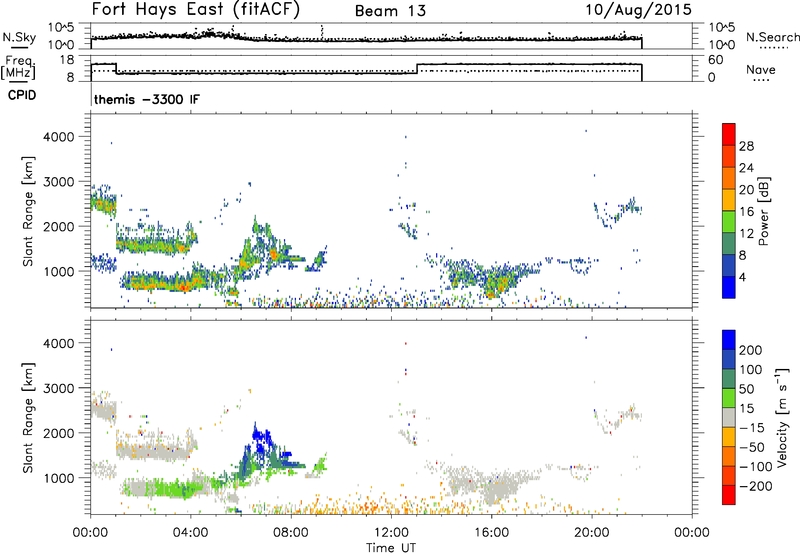Click the blue bottom Power colorbar segment
This screenshot has height=554, width=800.
point(729,287)
